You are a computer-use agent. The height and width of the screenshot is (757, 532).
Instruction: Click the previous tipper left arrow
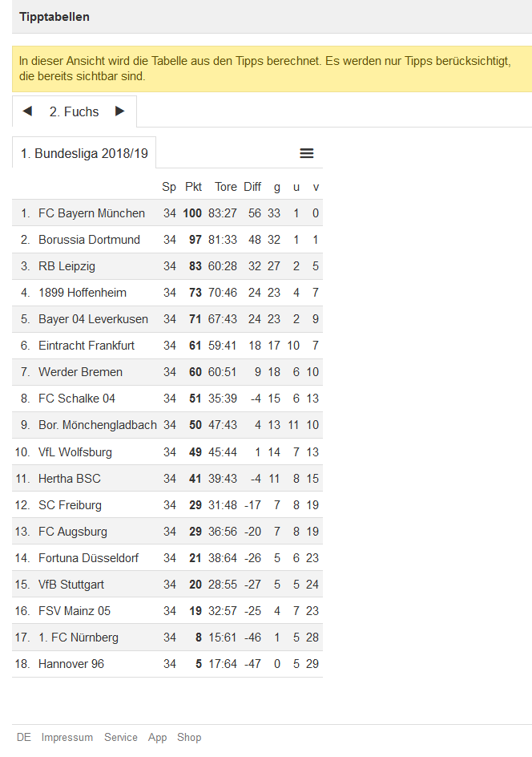(x=27, y=111)
